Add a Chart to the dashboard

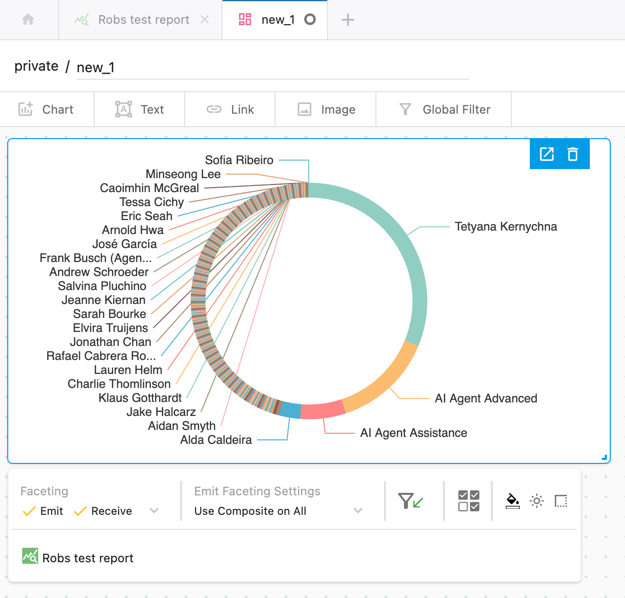(46, 109)
